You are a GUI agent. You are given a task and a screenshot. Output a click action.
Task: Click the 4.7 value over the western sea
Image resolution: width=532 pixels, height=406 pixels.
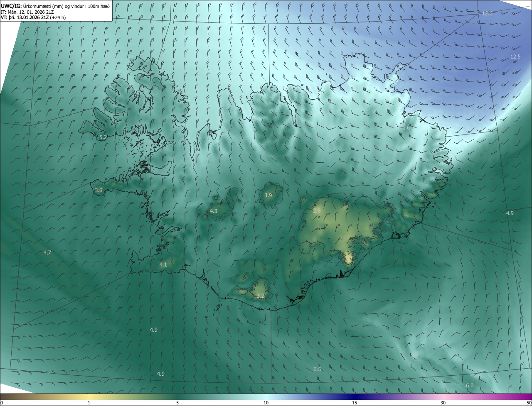point(47,253)
